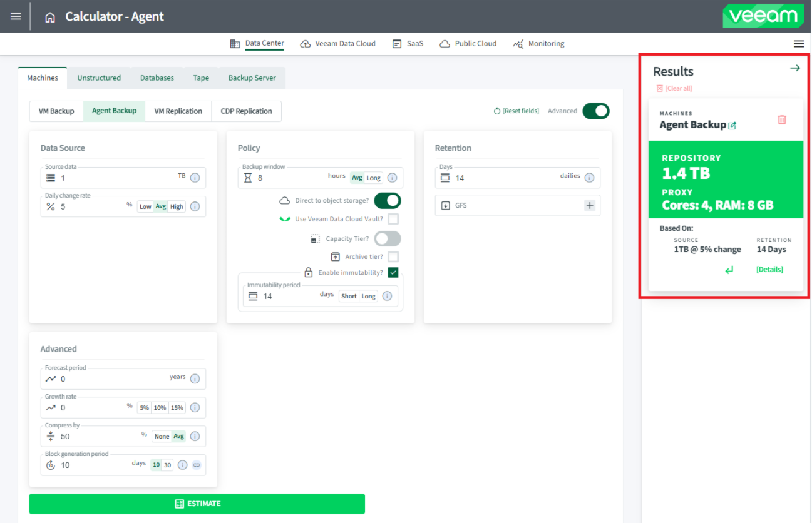The width and height of the screenshot is (812, 523).
Task: Set growth rate to 10%
Action: (x=160, y=407)
